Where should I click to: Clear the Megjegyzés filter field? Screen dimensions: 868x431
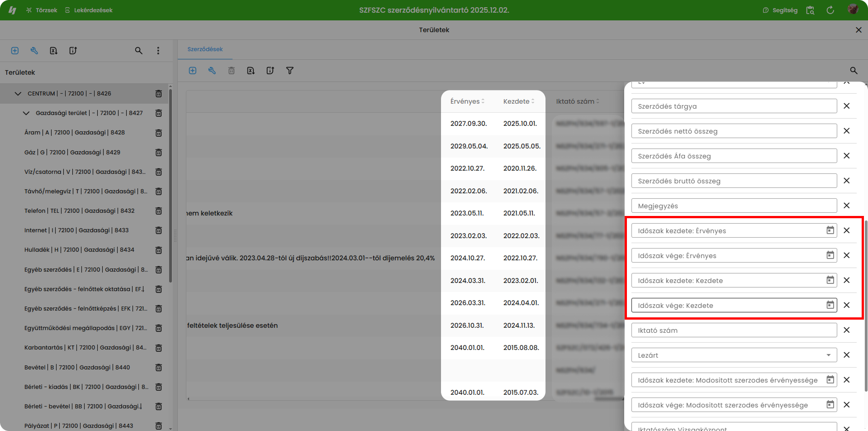(847, 206)
